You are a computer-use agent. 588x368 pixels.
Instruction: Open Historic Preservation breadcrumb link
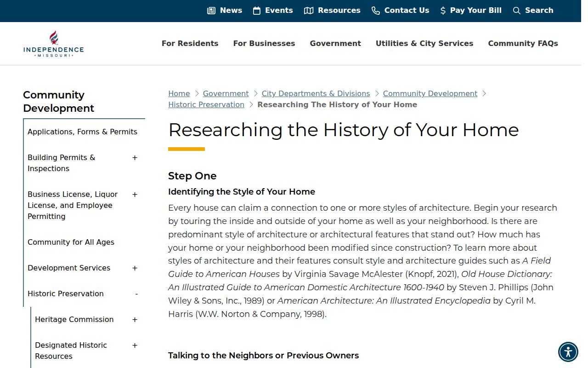click(206, 104)
